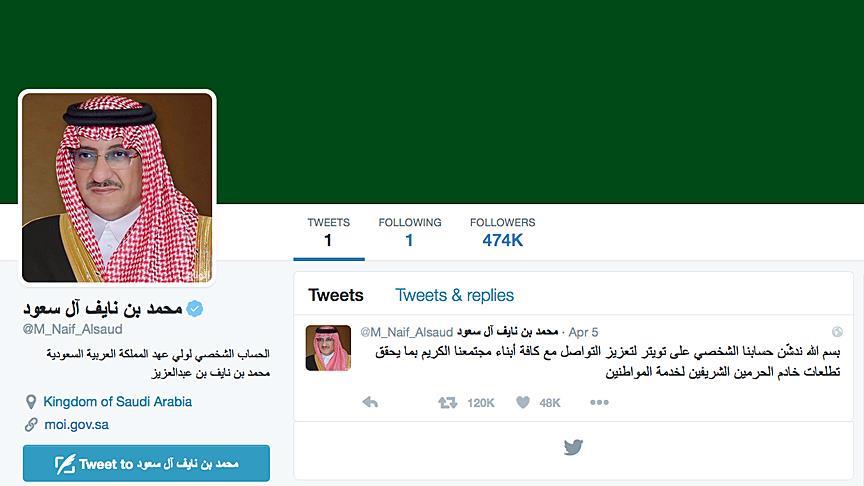Click the reply arrow icon on the tweet

pyautogui.click(x=370, y=402)
